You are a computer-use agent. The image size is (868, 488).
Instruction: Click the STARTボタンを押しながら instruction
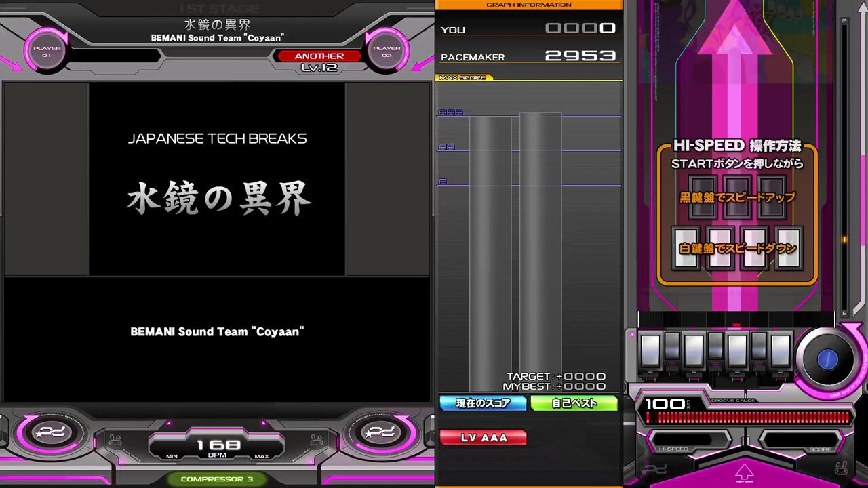pyautogui.click(x=737, y=163)
